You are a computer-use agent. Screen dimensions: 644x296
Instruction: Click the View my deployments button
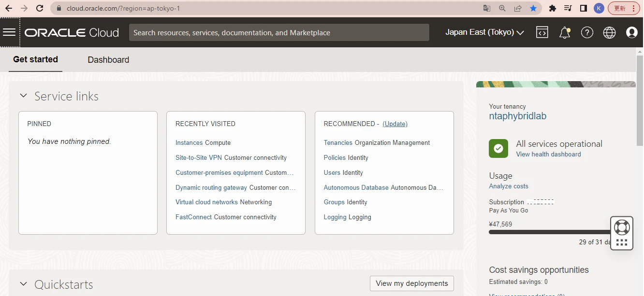(412, 283)
